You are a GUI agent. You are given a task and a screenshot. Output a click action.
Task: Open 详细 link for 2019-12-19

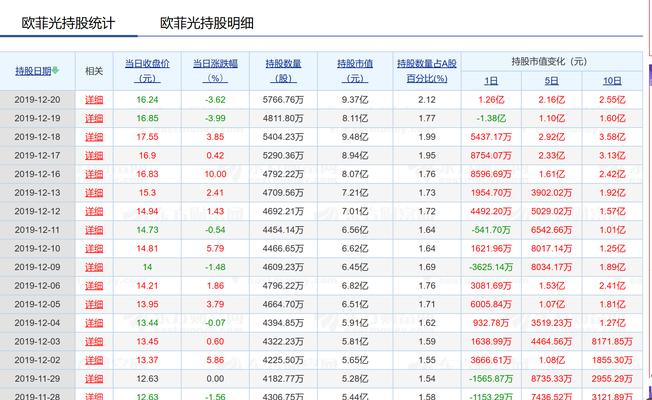(x=94, y=119)
